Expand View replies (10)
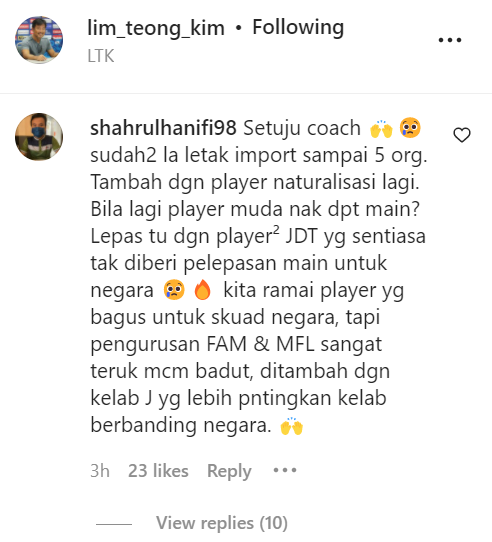 tap(222, 523)
